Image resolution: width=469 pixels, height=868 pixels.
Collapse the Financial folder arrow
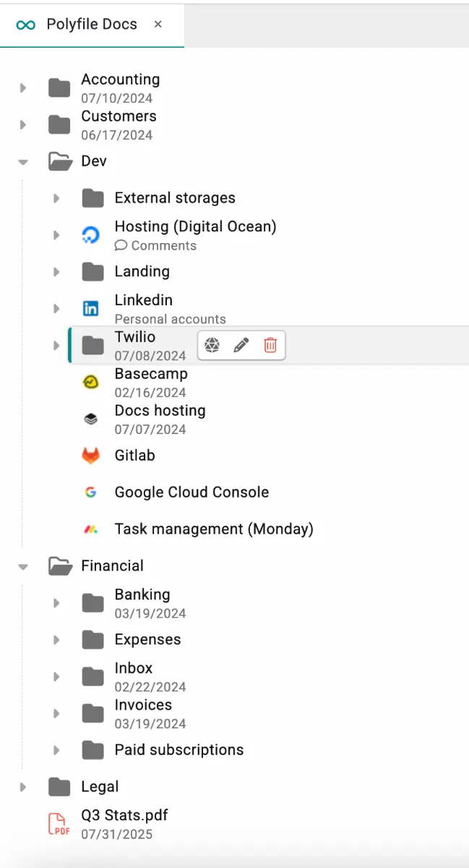[x=23, y=566]
